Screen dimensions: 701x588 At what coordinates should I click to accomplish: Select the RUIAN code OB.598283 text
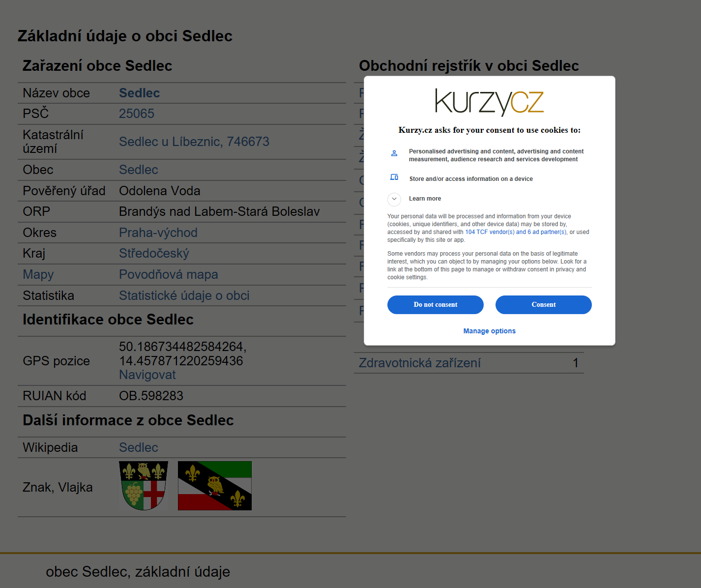pyautogui.click(x=151, y=396)
